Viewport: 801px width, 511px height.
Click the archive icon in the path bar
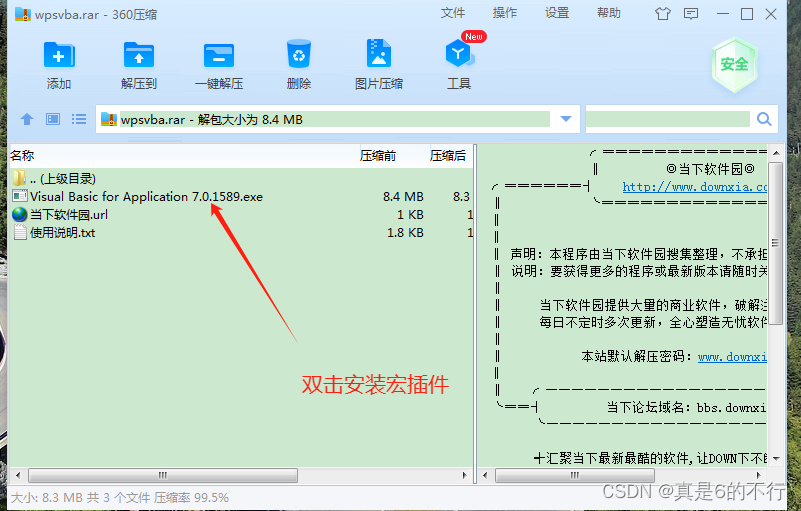point(109,119)
